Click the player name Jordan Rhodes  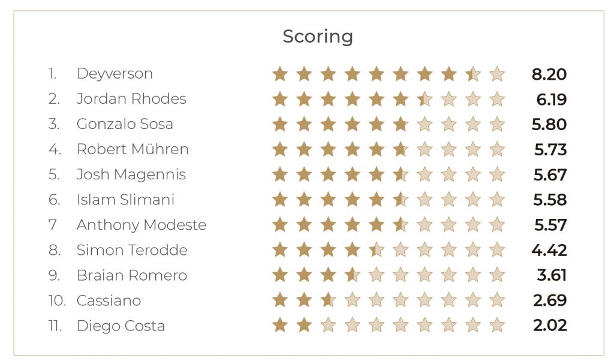[131, 99]
